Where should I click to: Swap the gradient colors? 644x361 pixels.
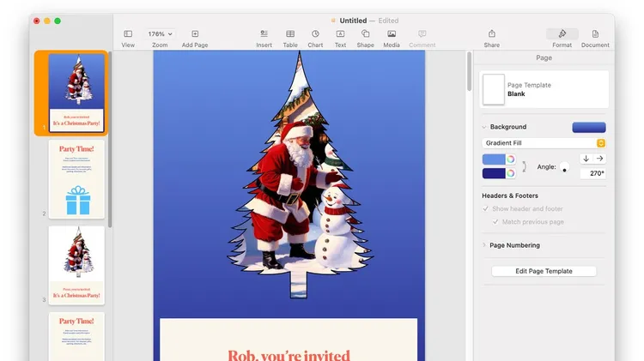tap(524, 166)
